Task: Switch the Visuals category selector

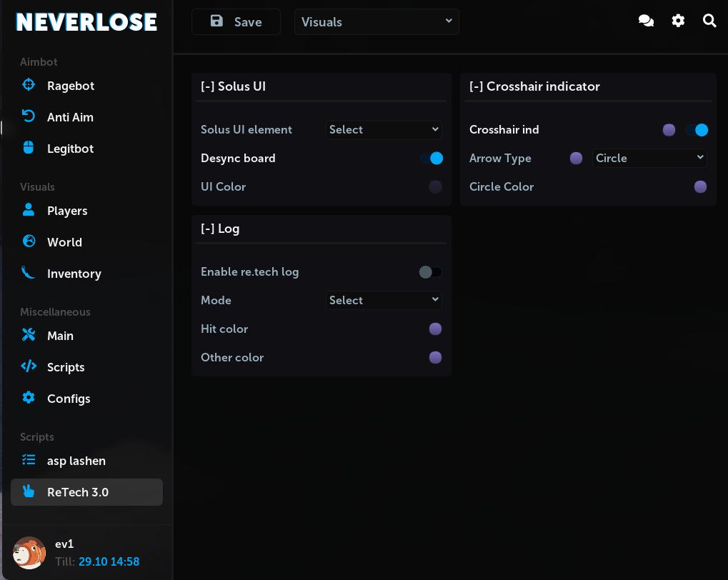Action: pyautogui.click(x=377, y=21)
